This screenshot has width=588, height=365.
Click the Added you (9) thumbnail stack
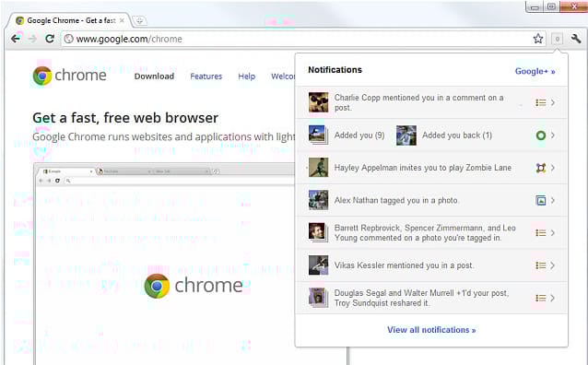click(x=318, y=135)
